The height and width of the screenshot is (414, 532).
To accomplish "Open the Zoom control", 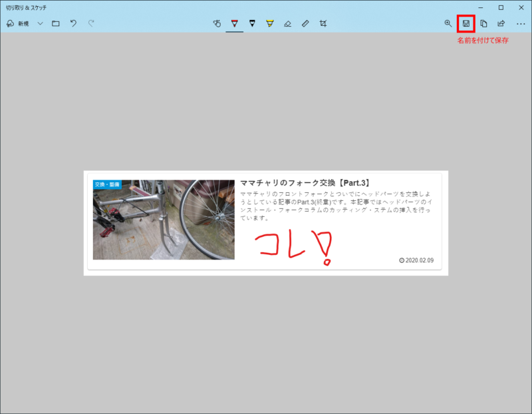I will click(448, 23).
